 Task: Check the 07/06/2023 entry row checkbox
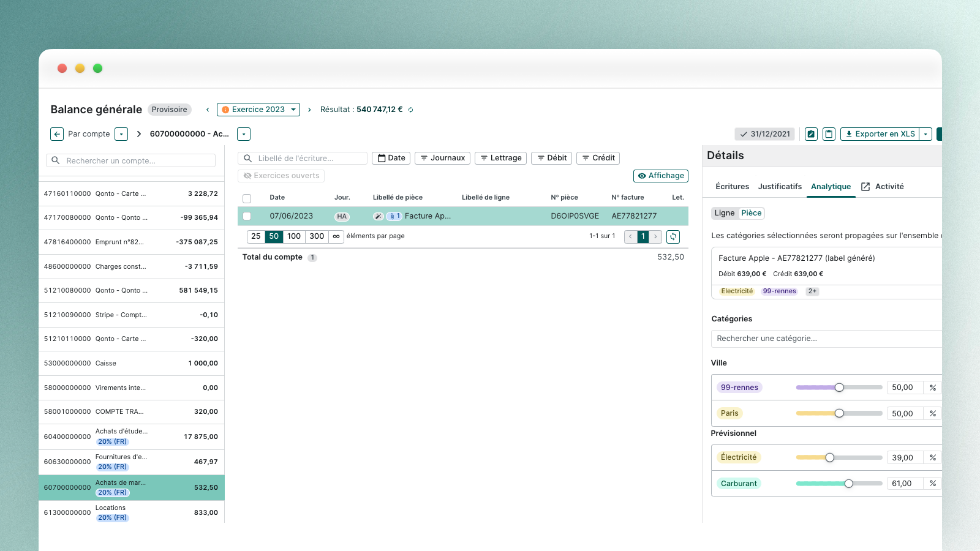(247, 216)
